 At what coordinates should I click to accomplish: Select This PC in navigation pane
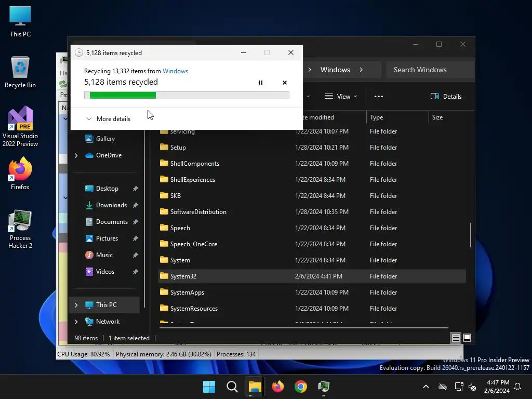pos(106,304)
